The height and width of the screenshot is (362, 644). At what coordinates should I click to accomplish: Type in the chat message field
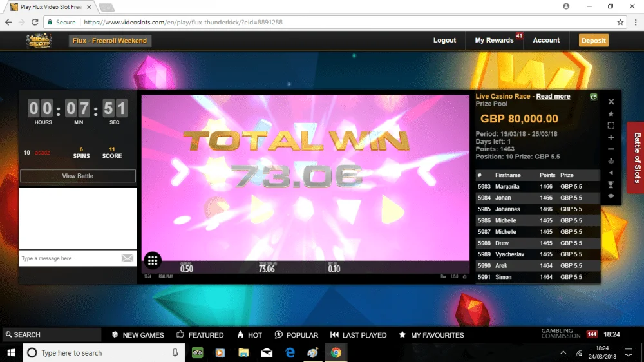coord(70,258)
